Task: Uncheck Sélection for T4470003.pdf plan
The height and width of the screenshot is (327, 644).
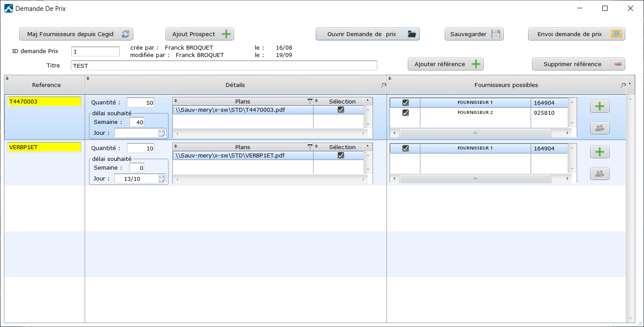Action: [341, 110]
